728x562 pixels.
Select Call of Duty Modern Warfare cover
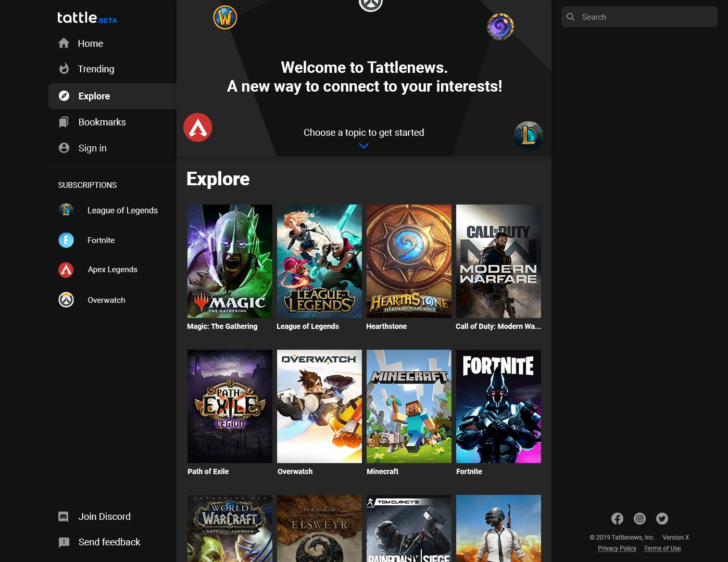pos(498,261)
